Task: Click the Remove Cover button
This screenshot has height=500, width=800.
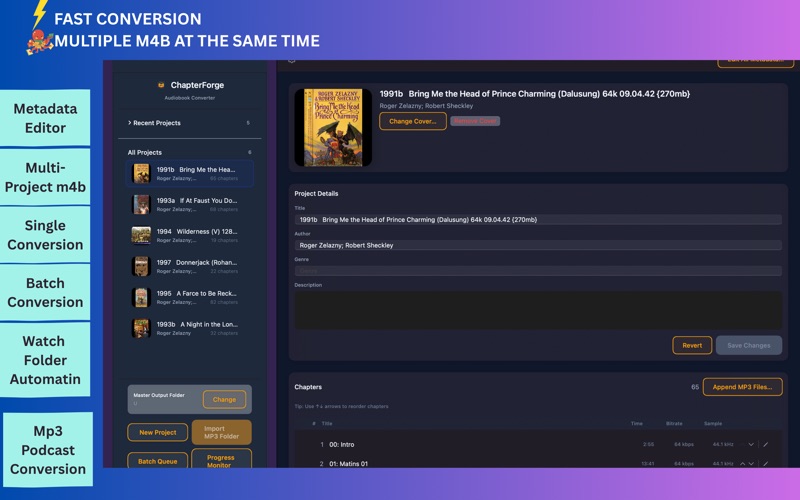Action: point(475,121)
